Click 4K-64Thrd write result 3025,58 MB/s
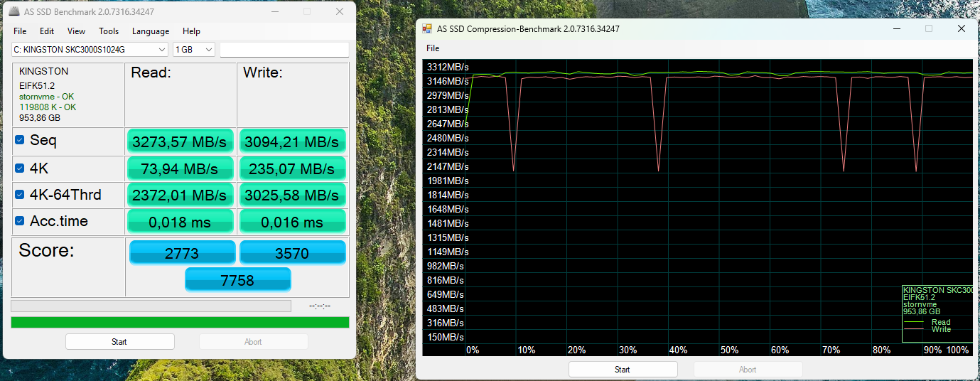 293,195
